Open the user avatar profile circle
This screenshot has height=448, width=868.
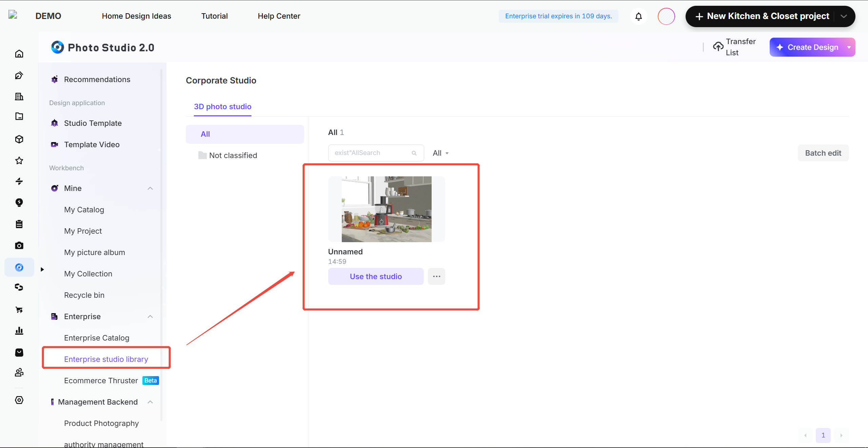pyautogui.click(x=666, y=16)
